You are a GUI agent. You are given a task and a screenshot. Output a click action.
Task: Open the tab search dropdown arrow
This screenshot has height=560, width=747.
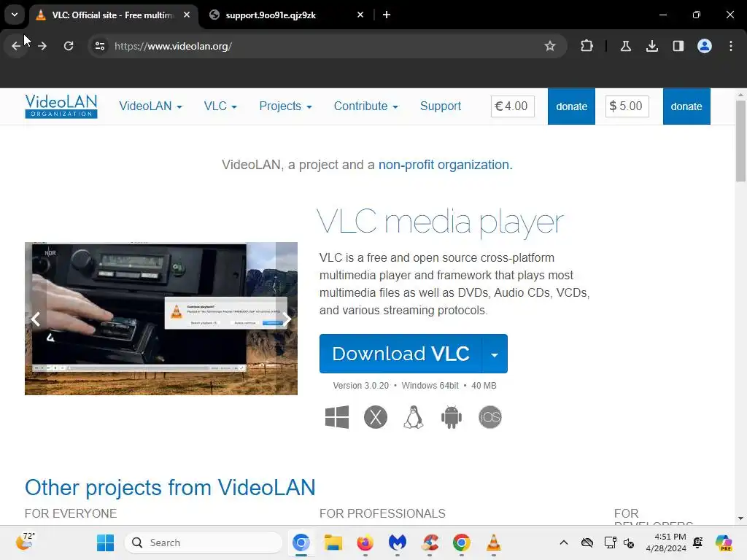(x=15, y=15)
